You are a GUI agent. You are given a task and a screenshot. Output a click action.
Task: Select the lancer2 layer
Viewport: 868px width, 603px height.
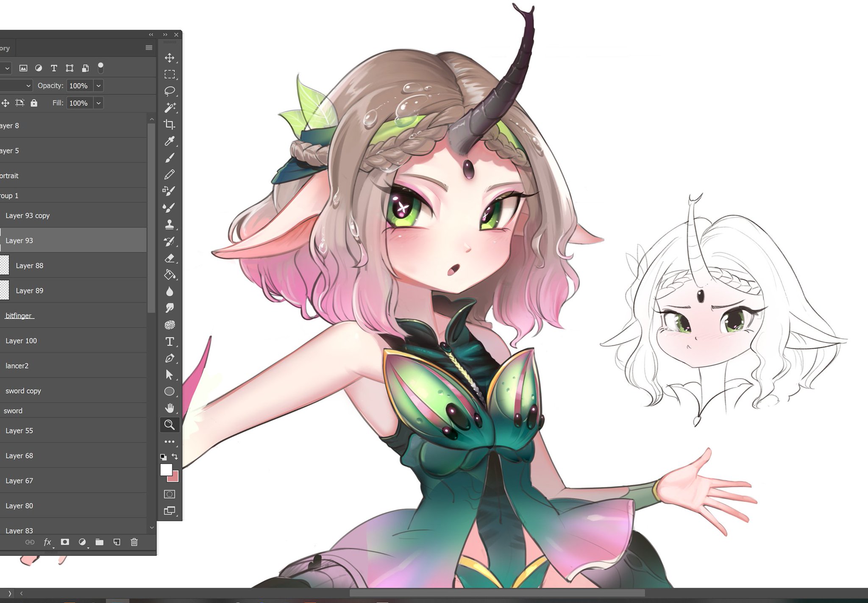click(x=17, y=365)
